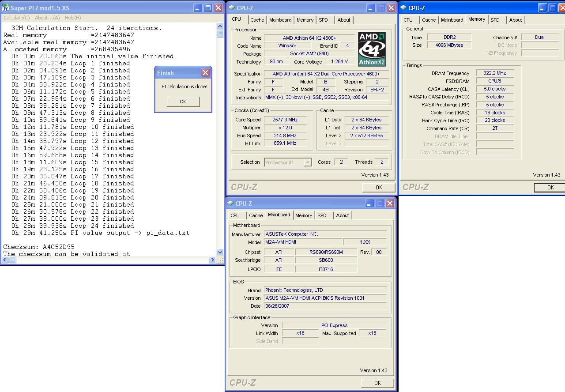Switch to About tab in CPU window
This screenshot has width=565, height=392.
[344, 20]
